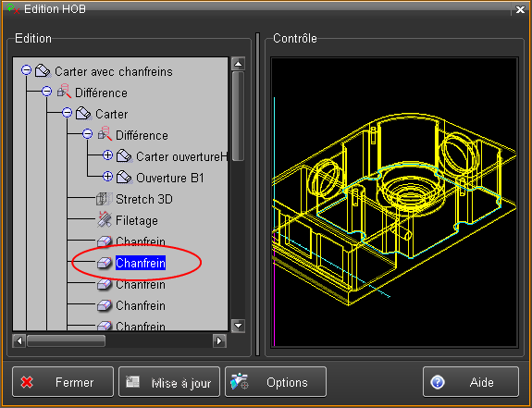Screen dimensions: 532x408
Task: Select the Filetage tree entry
Action: click(137, 220)
